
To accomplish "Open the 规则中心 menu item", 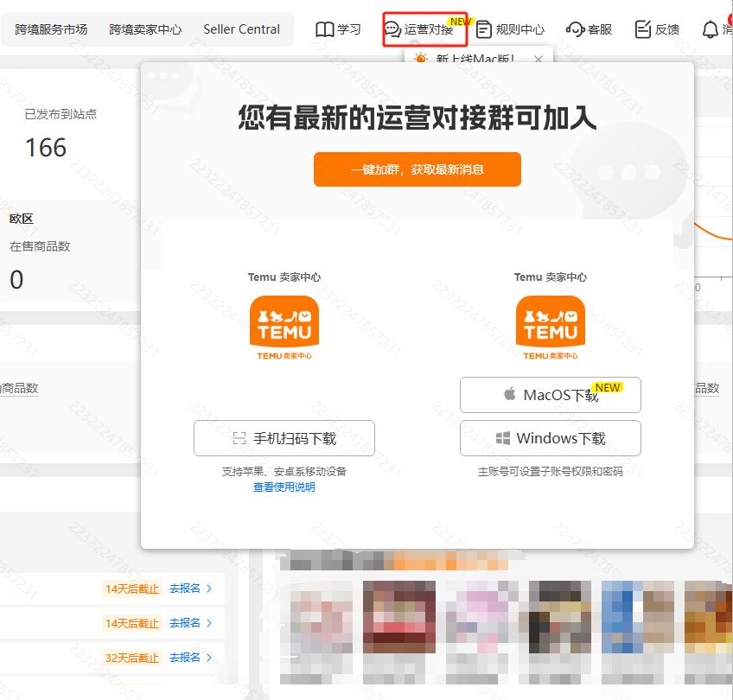I will point(511,29).
